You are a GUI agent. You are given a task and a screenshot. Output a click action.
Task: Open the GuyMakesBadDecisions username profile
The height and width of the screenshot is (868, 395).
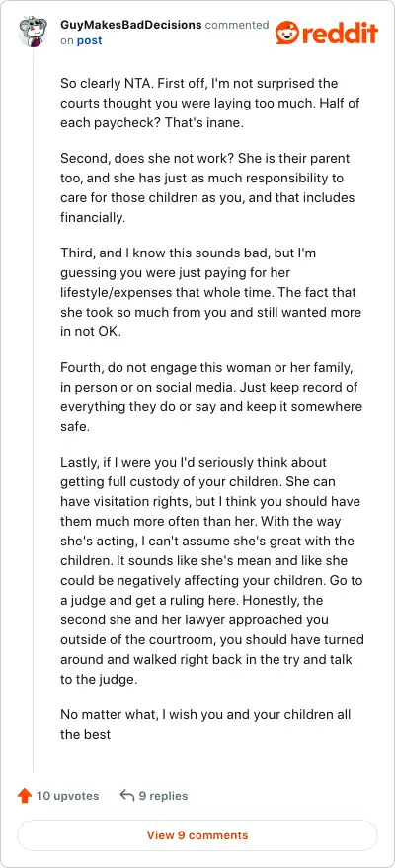coord(130,25)
